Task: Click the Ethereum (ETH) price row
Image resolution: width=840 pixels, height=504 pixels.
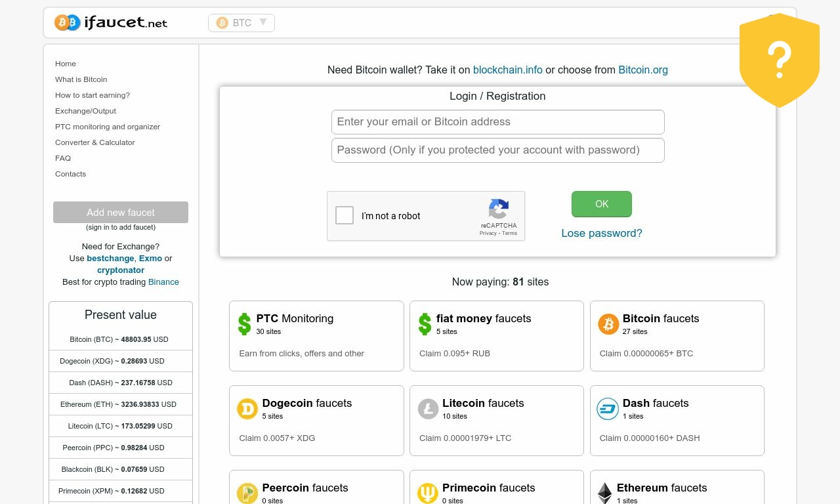Action: [x=121, y=404]
